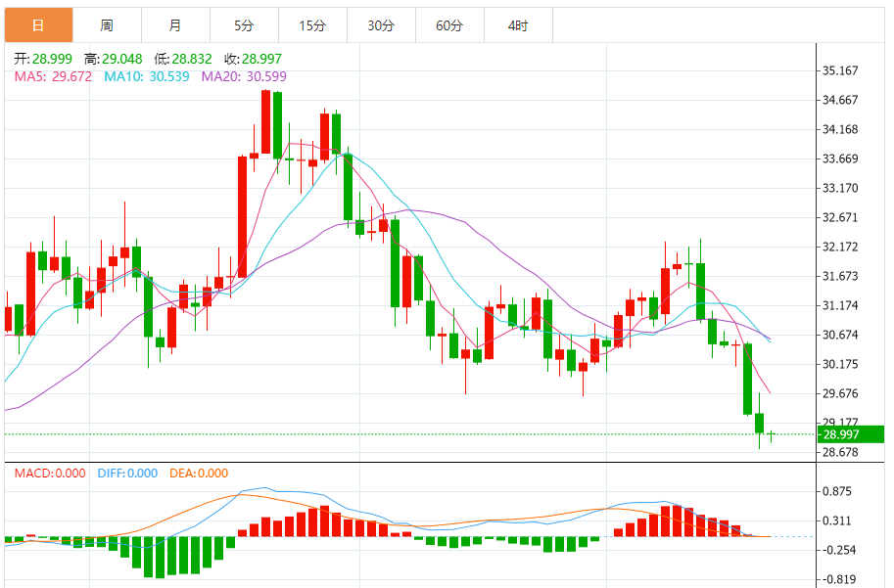Viewport: 894px width, 588px height.
Task: Click the MA5: 29.672 label
Action: point(53,76)
